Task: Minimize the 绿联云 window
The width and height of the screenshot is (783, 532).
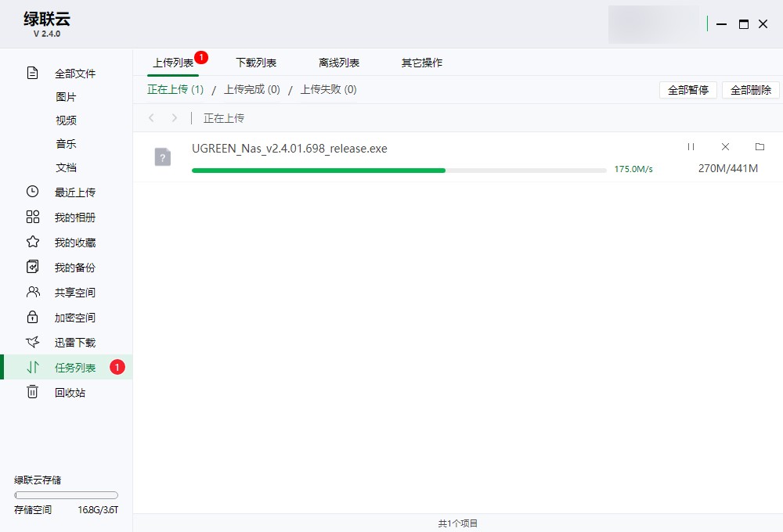Action: click(x=722, y=24)
